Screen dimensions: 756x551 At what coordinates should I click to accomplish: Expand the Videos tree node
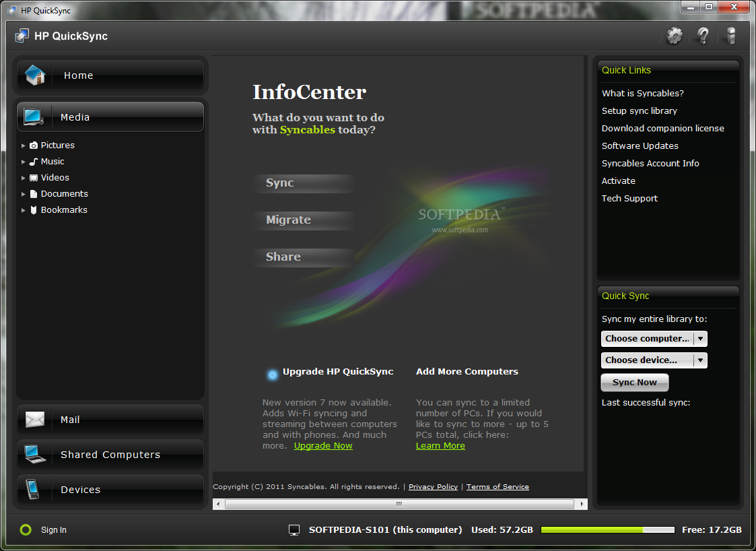(x=23, y=178)
